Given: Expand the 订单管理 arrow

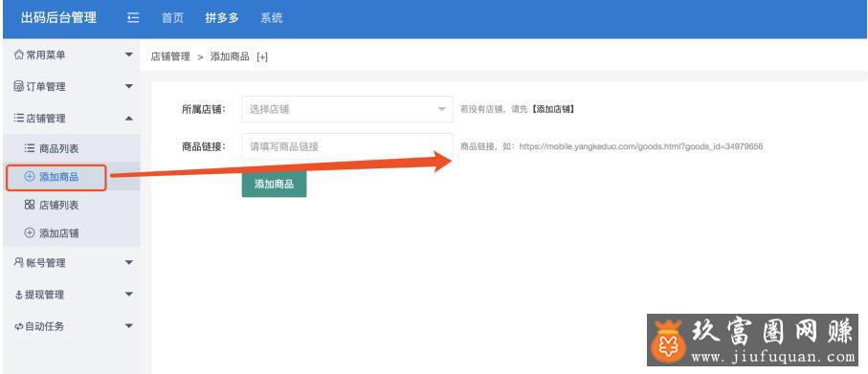Looking at the screenshot, I should coord(129,86).
